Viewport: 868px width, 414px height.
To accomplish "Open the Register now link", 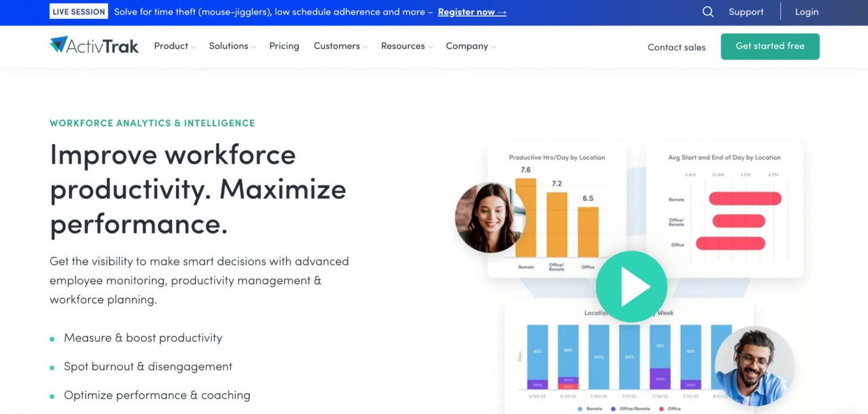I will coord(467,12).
